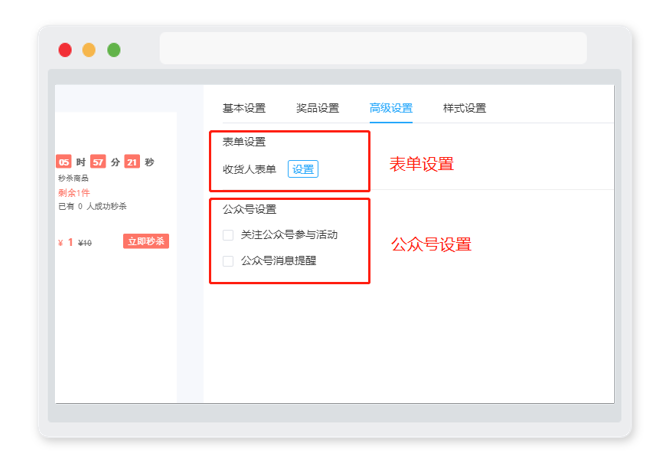The height and width of the screenshot is (460, 670).
Task: Click the 表单设置 section heading in form
Action: [244, 142]
